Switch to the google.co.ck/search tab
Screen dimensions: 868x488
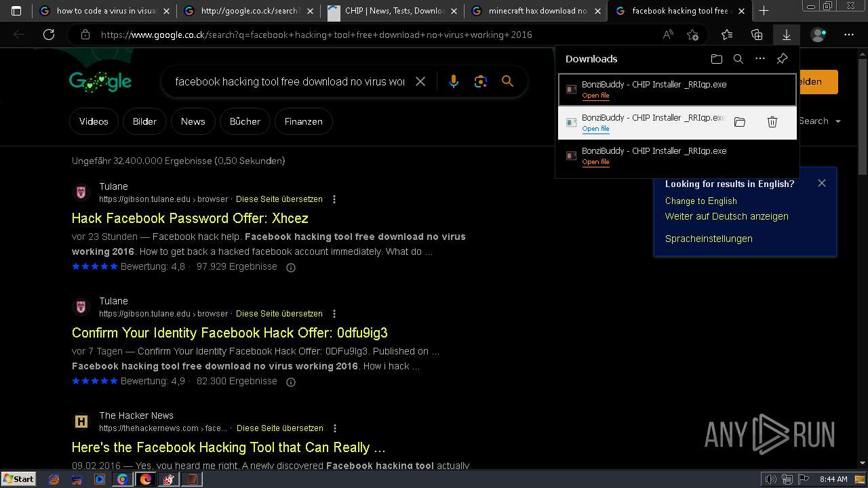[248, 11]
